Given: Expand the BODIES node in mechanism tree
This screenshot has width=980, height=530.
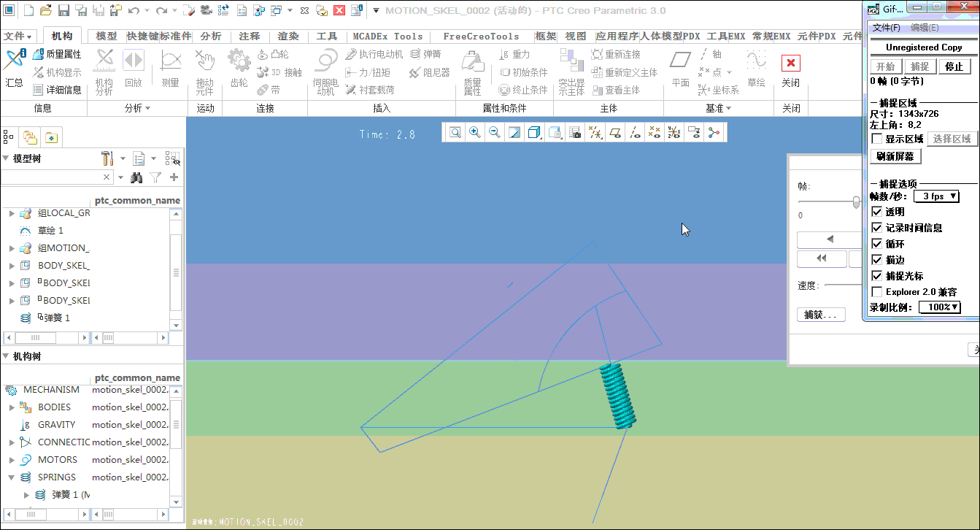Looking at the screenshot, I should [12, 407].
